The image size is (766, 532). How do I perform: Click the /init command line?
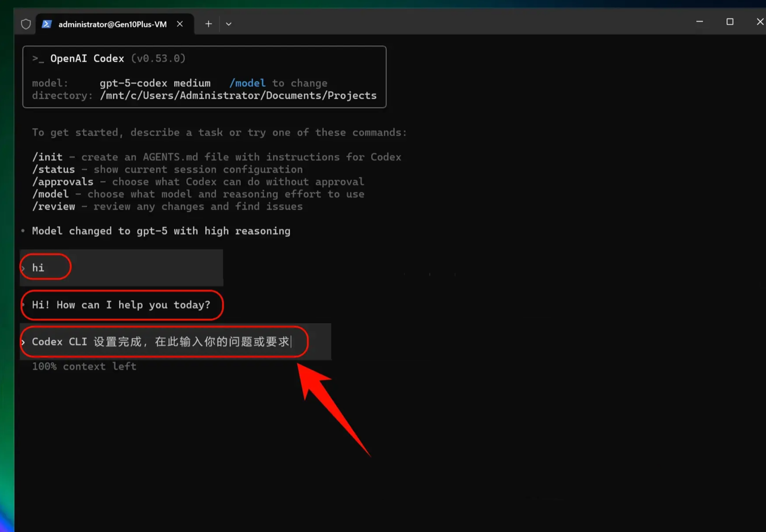click(216, 157)
